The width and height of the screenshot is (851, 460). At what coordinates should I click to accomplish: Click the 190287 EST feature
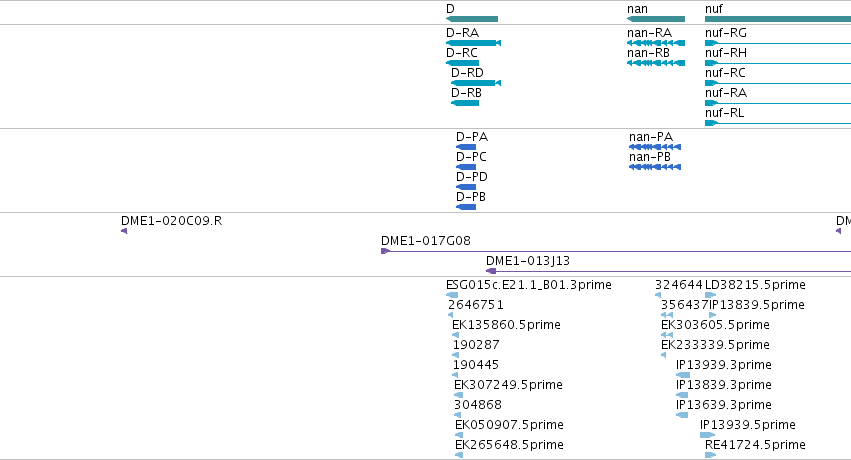(455, 355)
